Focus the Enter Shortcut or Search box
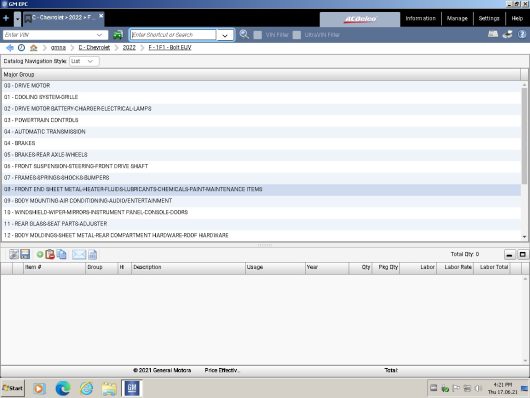 (x=173, y=34)
